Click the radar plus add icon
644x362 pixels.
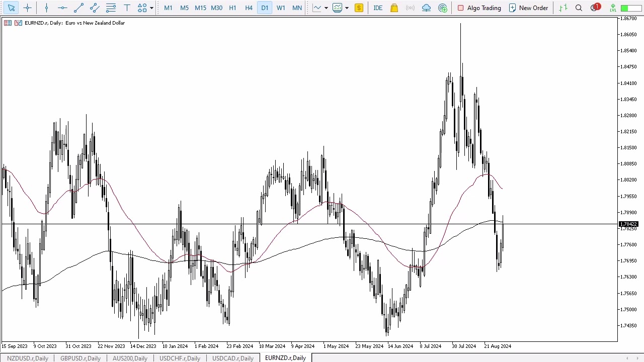click(x=442, y=8)
